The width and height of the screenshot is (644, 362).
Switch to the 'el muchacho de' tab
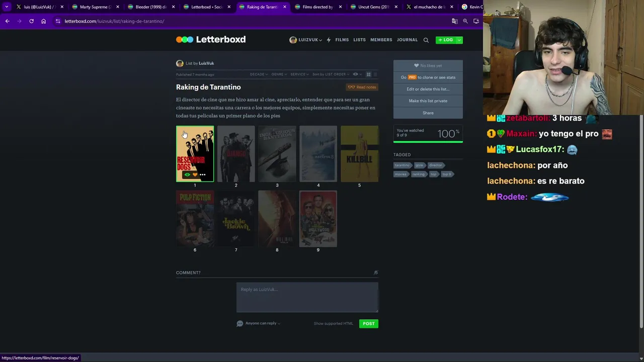pyautogui.click(x=429, y=7)
